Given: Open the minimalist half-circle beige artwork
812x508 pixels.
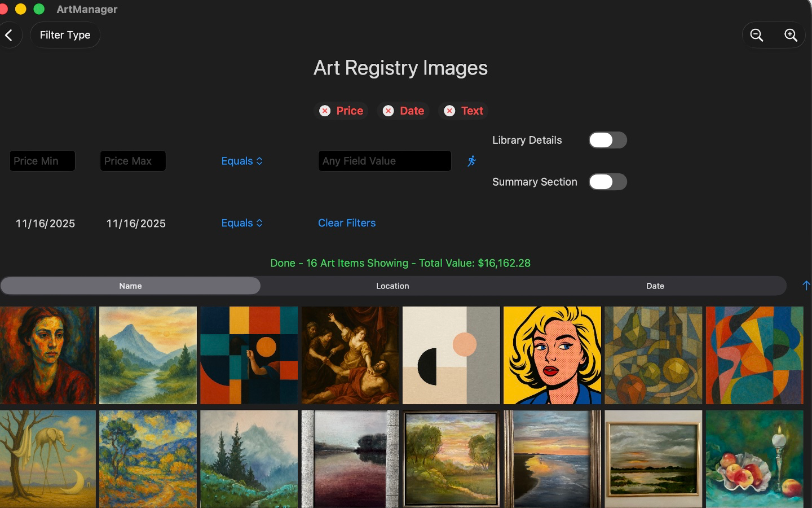Looking at the screenshot, I should click(451, 355).
